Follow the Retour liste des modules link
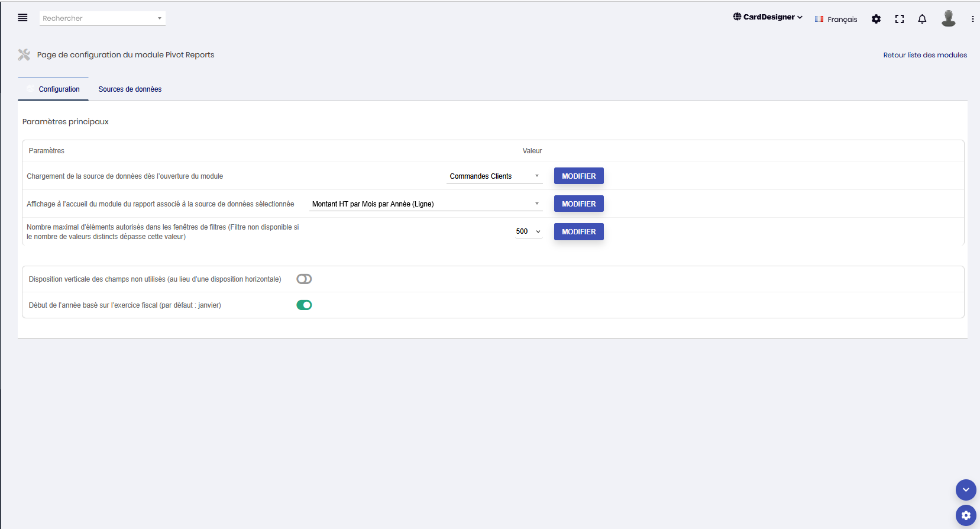The image size is (980, 529). point(925,55)
